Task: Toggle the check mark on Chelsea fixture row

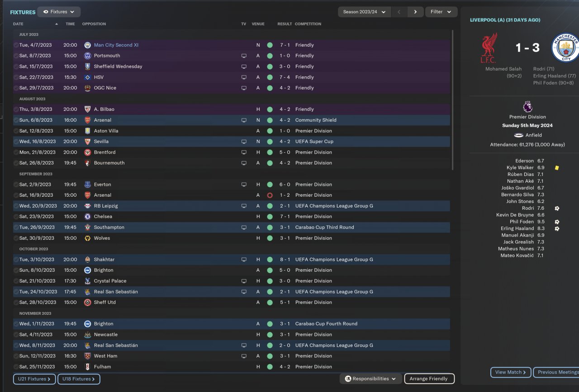Action: pyautogui.click(x=16, y=217)
